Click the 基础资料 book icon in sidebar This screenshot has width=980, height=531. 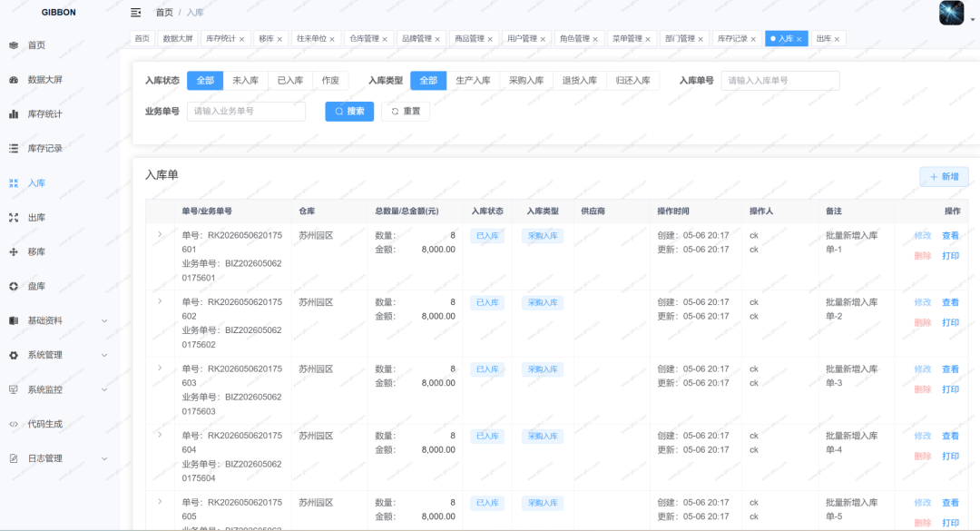[14, 320]
